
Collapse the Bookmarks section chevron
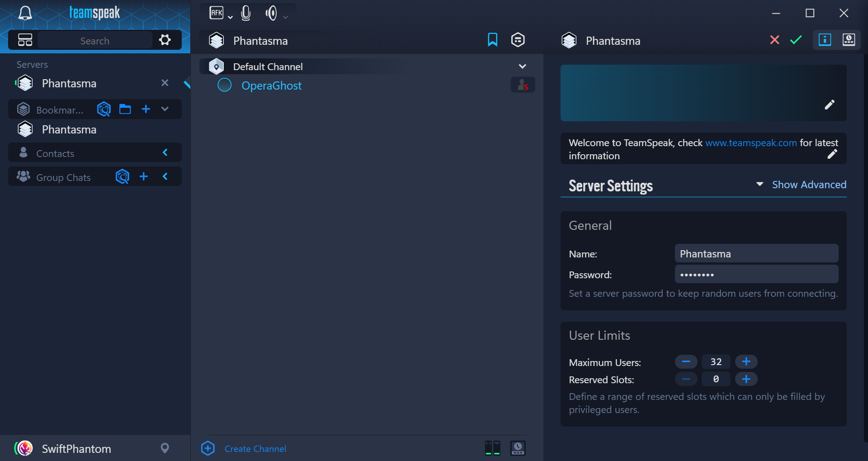pyautogui.click(x=165, y=109)
